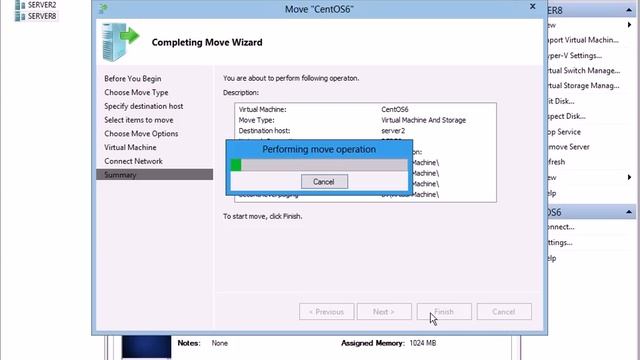Open Connect Network wizard step

[133, 161]
